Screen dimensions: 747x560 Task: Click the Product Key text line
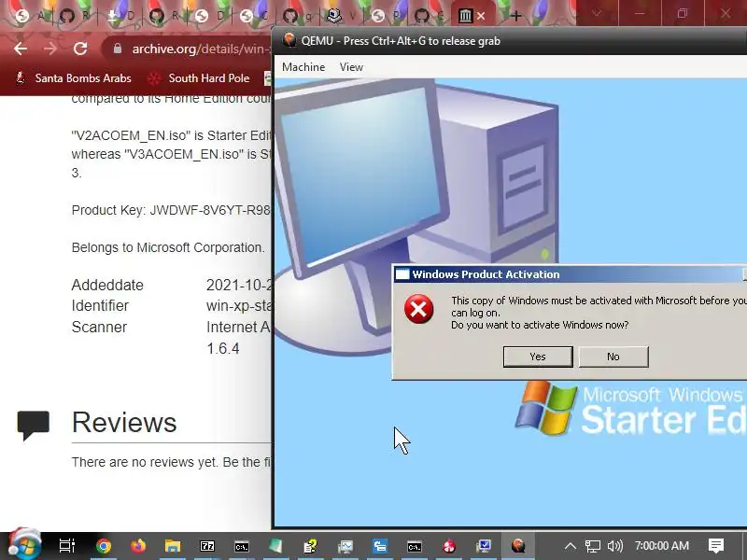coord(171,210)
